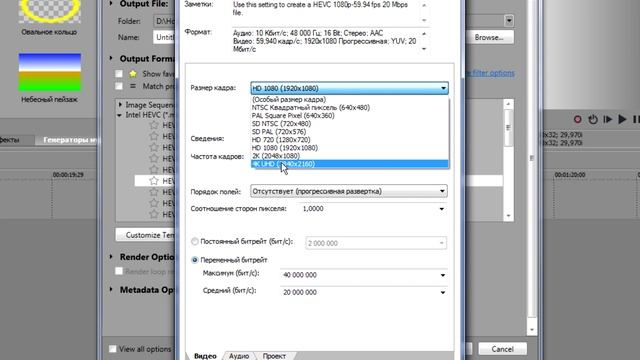Click the output file Name input field
This screenshot has height=360, width=640.
[164, 37]
